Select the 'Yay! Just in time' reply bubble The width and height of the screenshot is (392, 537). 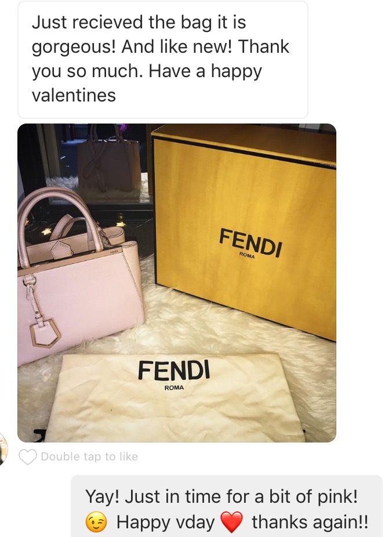(227, 506)
